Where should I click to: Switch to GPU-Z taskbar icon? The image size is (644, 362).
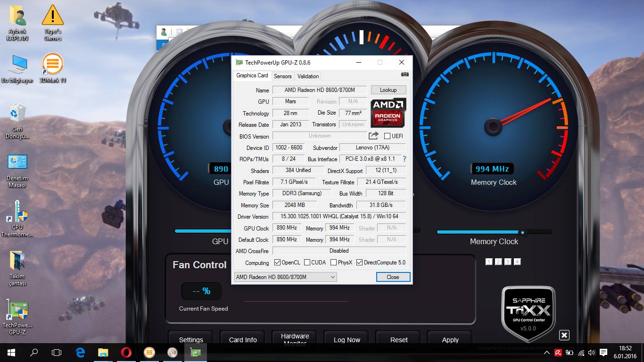195,352
